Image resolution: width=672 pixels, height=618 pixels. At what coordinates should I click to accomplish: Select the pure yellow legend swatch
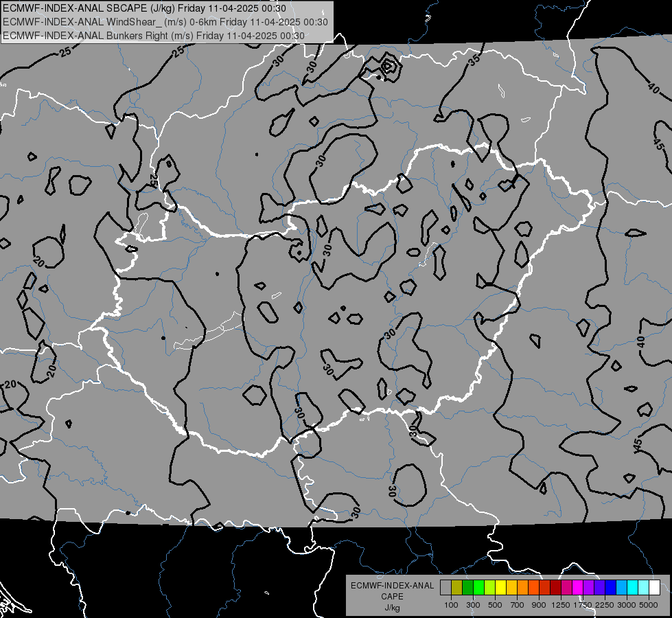pos(500,588)
